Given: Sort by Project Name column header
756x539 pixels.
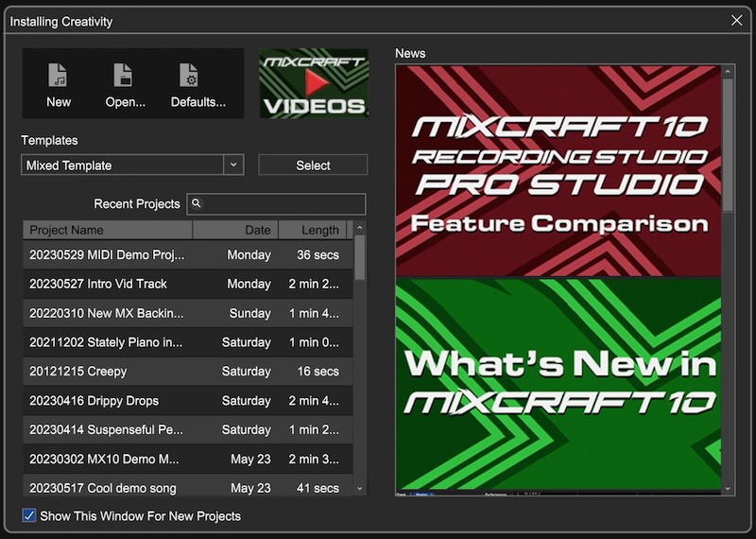Looking at the screenshot, I should coord(107,230).
